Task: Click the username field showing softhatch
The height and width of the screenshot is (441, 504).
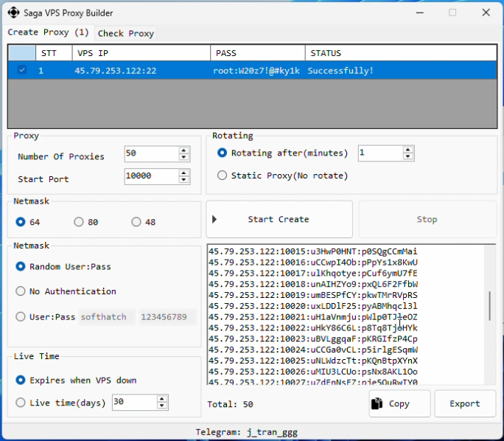Action: click(x=107, y=317)
